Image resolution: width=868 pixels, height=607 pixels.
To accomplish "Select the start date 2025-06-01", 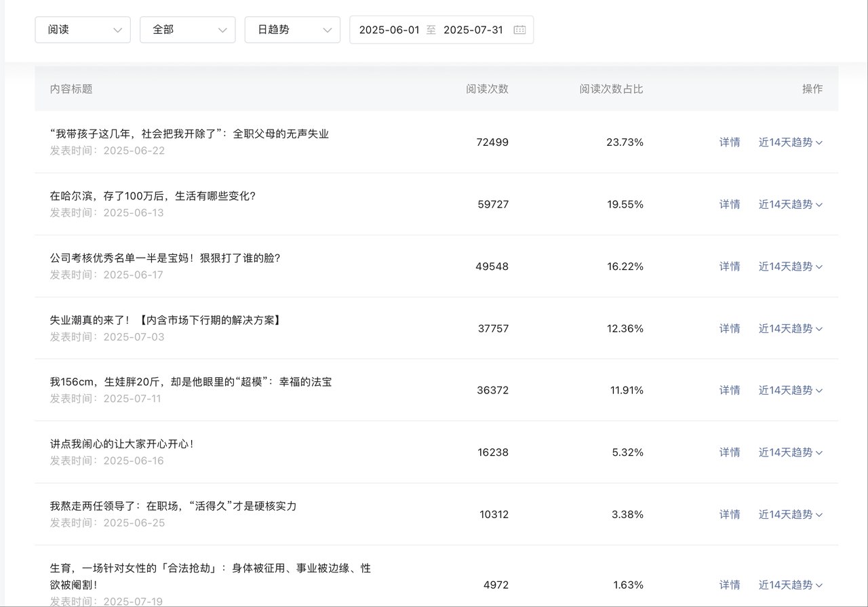I will (x=389, y=30).
